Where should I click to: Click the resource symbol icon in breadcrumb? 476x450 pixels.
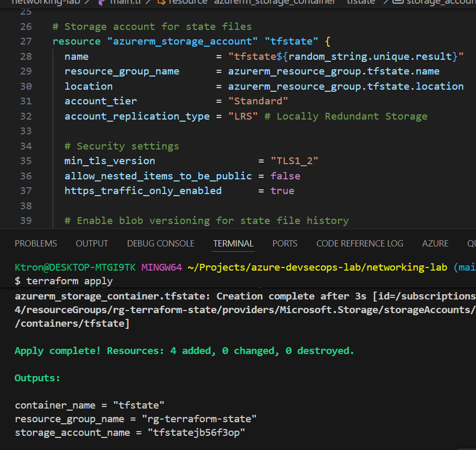point(162,2)
